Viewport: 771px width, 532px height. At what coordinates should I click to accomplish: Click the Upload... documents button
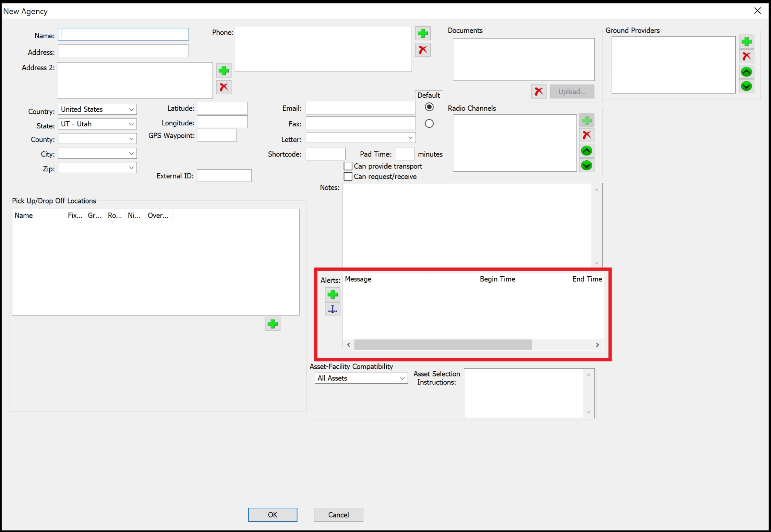pyautogui.click(x=572, y=91)
